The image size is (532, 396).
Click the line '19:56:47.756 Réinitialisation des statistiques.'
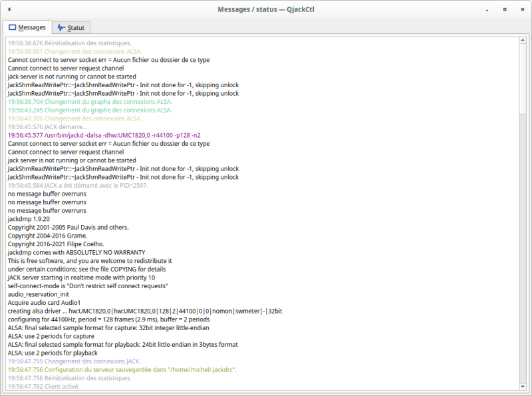(x=70, y=378)
